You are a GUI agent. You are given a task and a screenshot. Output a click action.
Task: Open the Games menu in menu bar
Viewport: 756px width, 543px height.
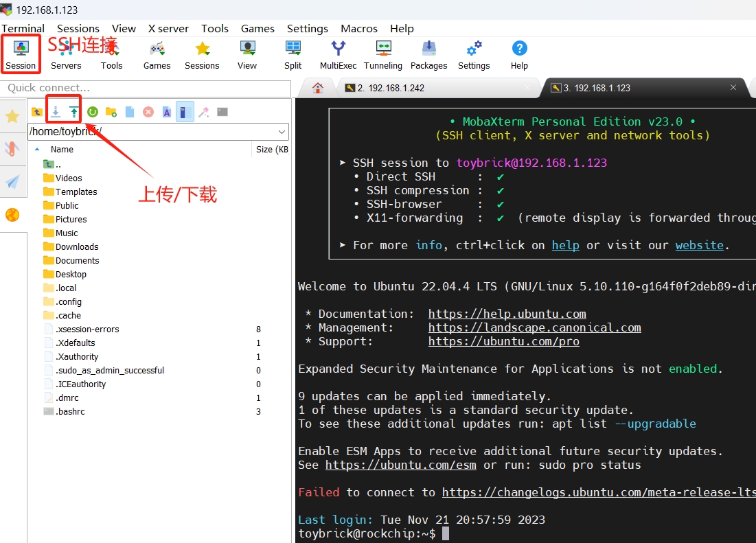257,28
